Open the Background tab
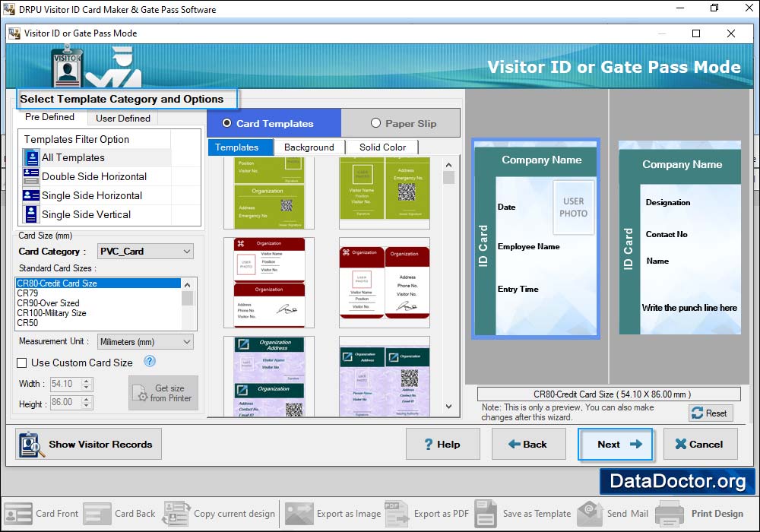 [x=309, y=147]
